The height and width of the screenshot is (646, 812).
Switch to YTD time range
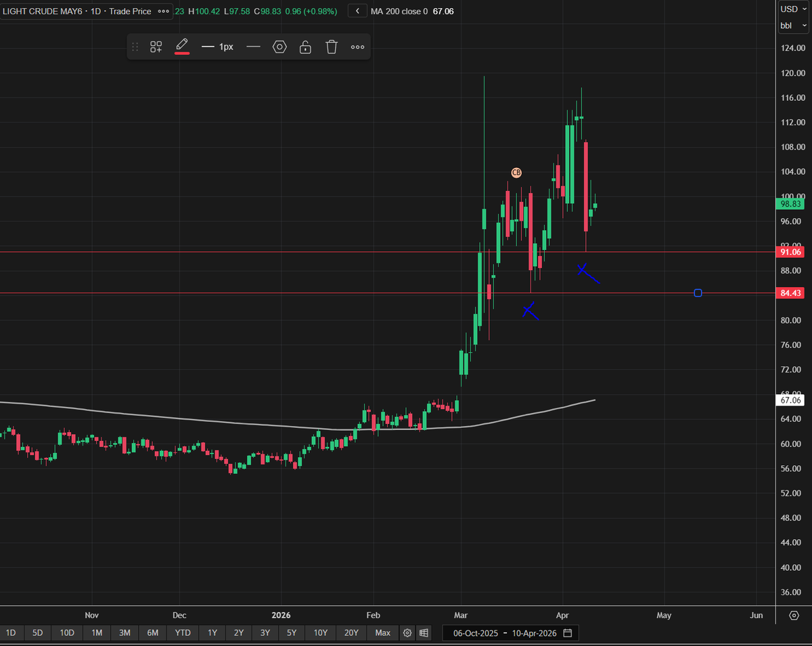183,632
